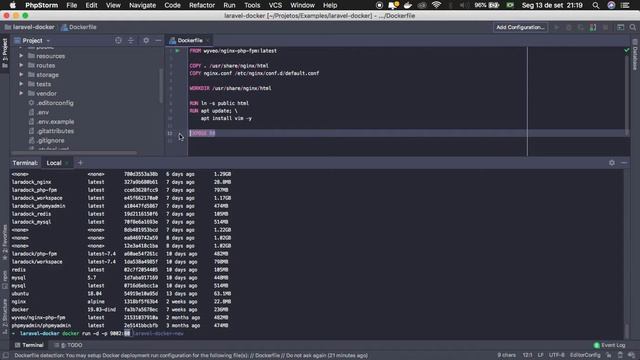
Task: Expand the tests folder
Action: click(x=21, y=84)
